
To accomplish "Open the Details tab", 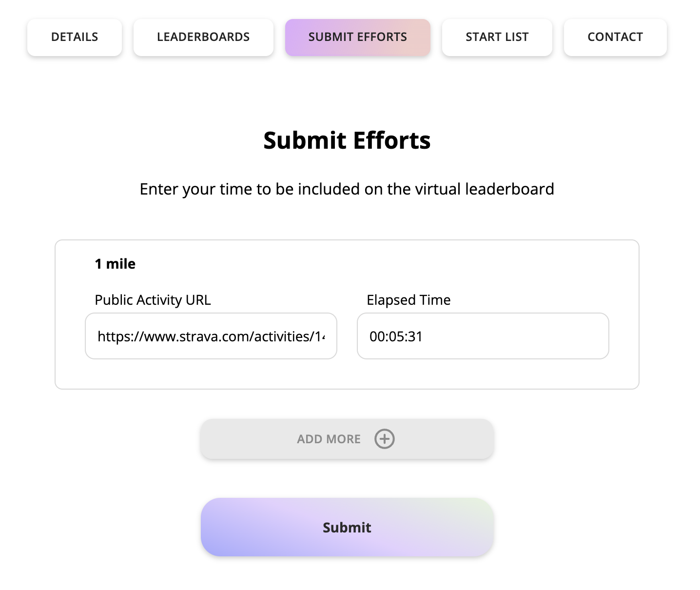I will pyautogui.click(x=75, y=37).
